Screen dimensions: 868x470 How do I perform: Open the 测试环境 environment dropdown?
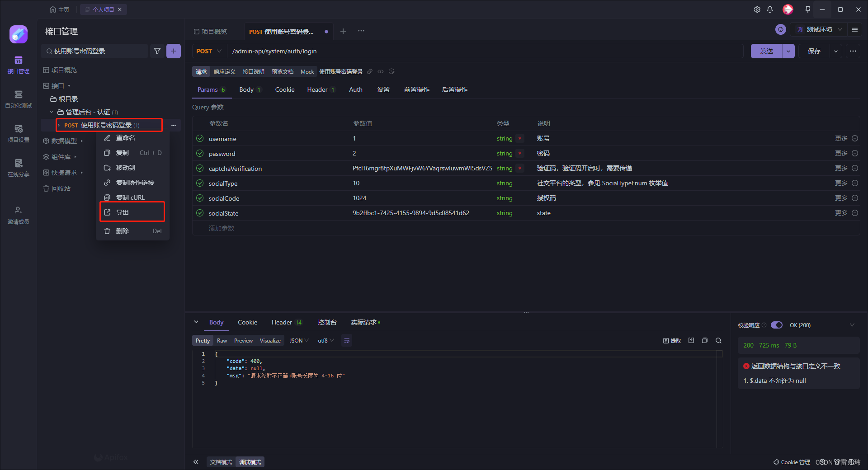tap(819, 29)
